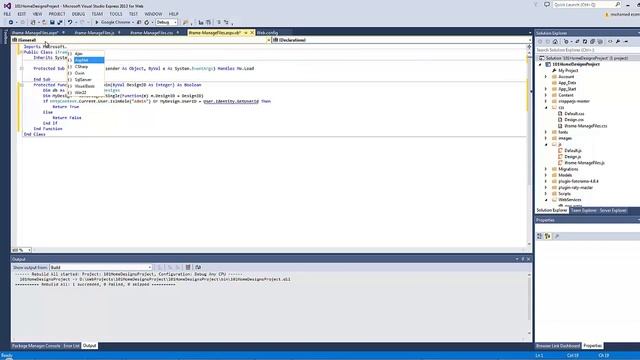Expand the Migrations folder
640x360 pixels.
546,169
